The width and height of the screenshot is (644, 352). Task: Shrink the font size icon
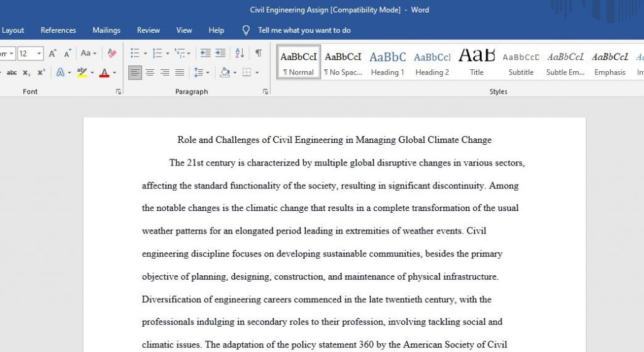pos(67,53)
